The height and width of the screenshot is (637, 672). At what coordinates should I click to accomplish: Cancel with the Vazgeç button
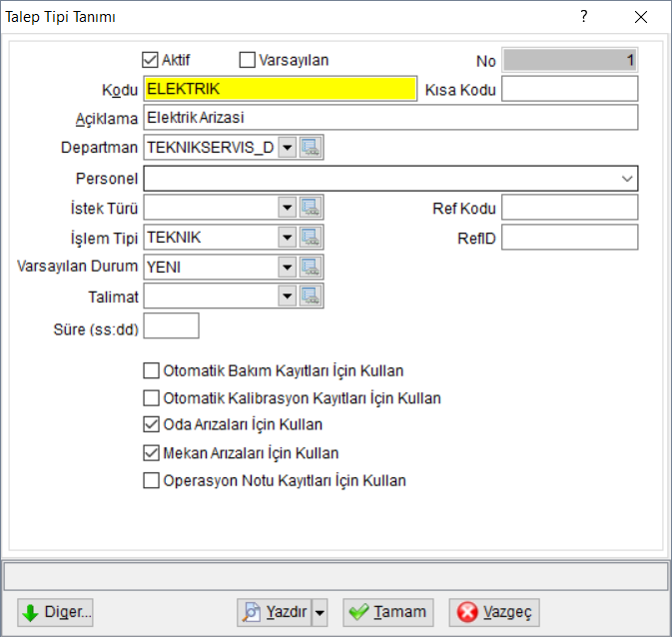point(494,613)
